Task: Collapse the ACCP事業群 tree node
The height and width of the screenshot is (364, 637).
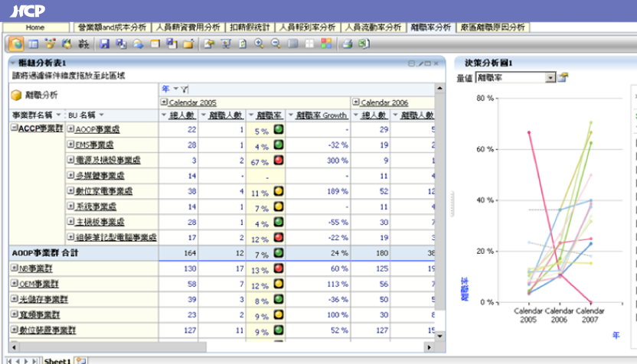Action: point(14,128)
